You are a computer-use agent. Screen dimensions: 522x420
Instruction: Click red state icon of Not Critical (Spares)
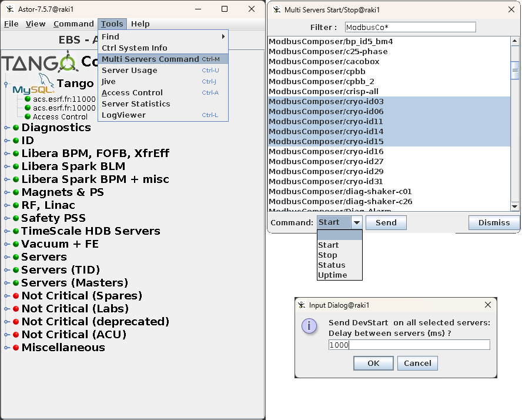[x=16, y=296]
